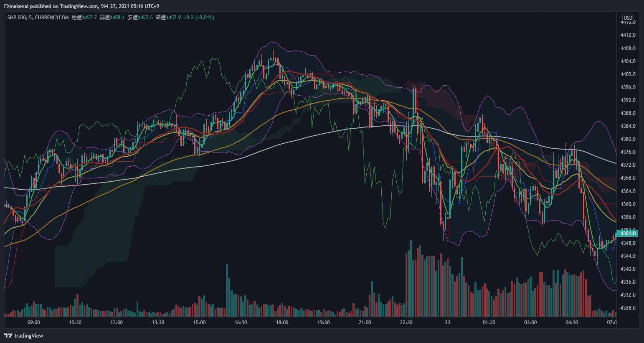Click the 4364.0 price axis label
Screen dimensions: 644x343
click(628, 191)
